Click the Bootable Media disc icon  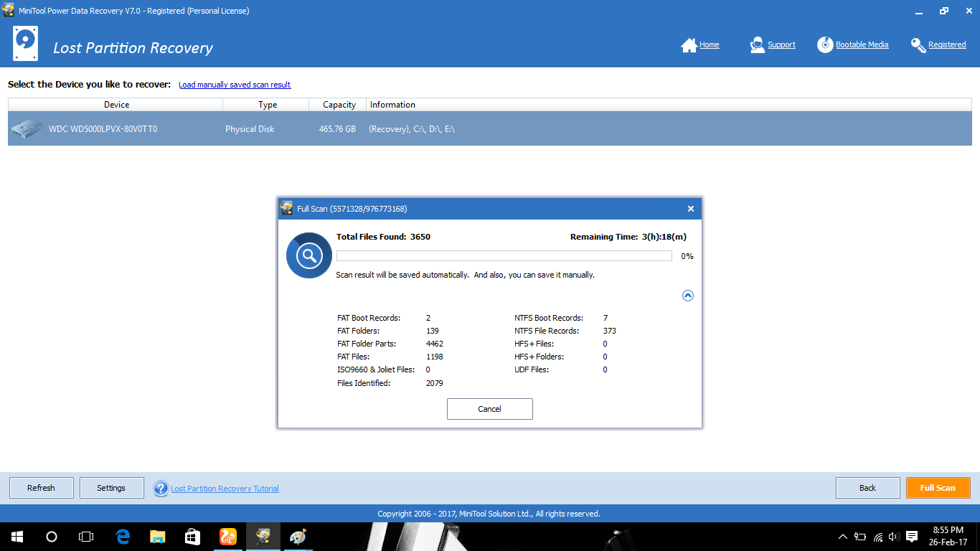point(825,45)
